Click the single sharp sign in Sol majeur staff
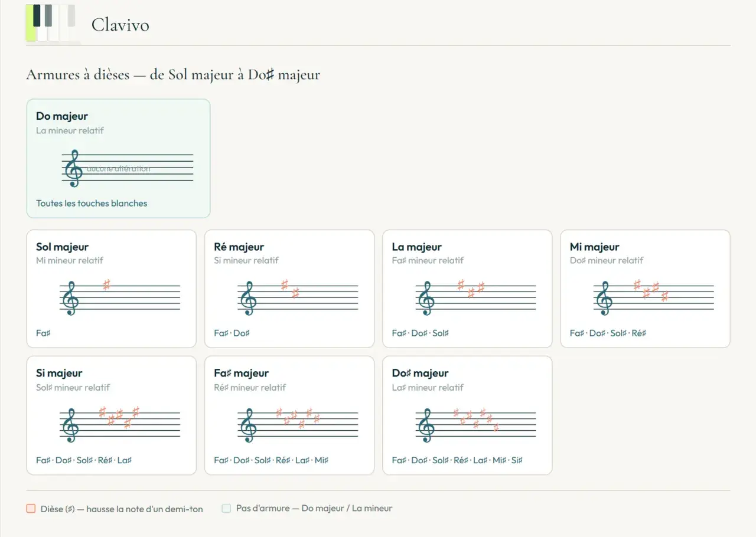The width and height of the screenshot is (756, 537). [x=106, y=286]
